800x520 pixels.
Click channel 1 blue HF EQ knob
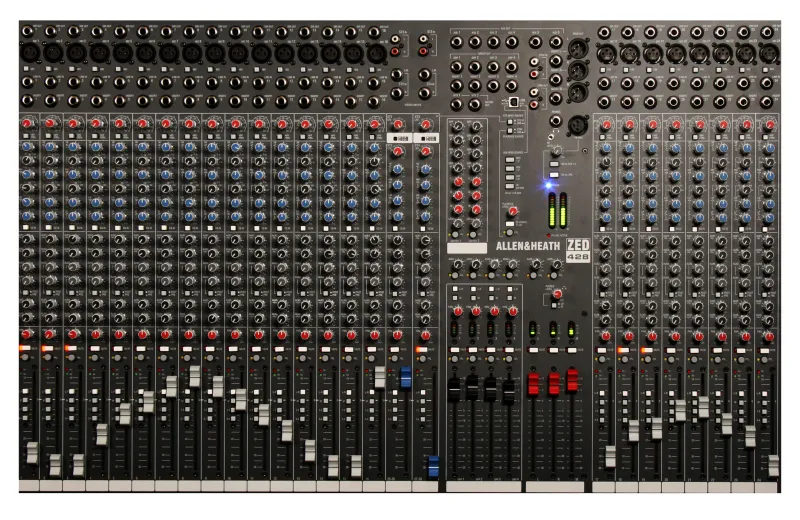tap(28, 147)
